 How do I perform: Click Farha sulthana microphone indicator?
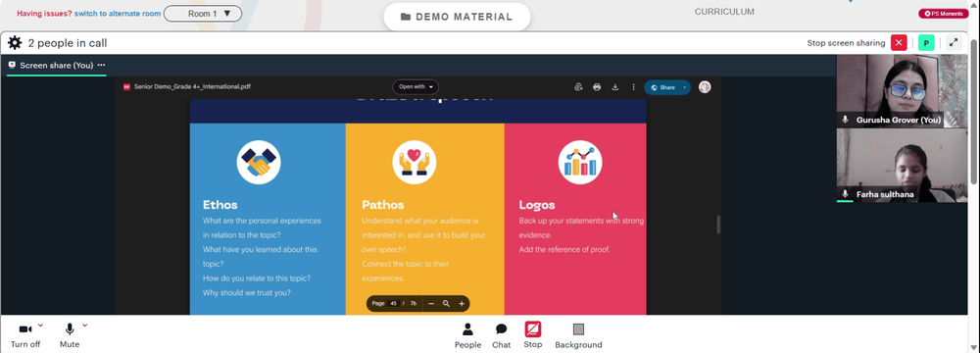point(845,194)
